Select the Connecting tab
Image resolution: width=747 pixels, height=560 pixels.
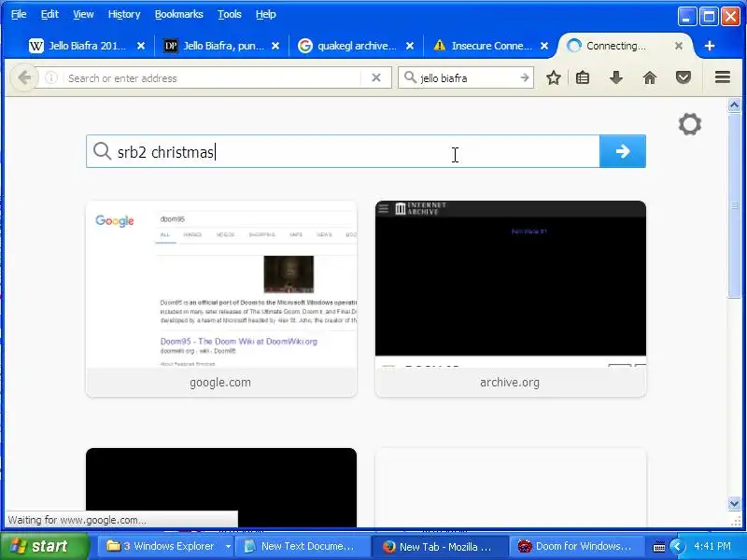click(x=625, y=46)
